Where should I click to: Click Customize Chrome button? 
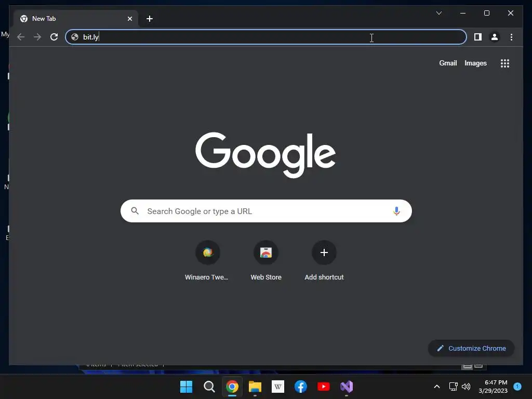tap(471, 348)
